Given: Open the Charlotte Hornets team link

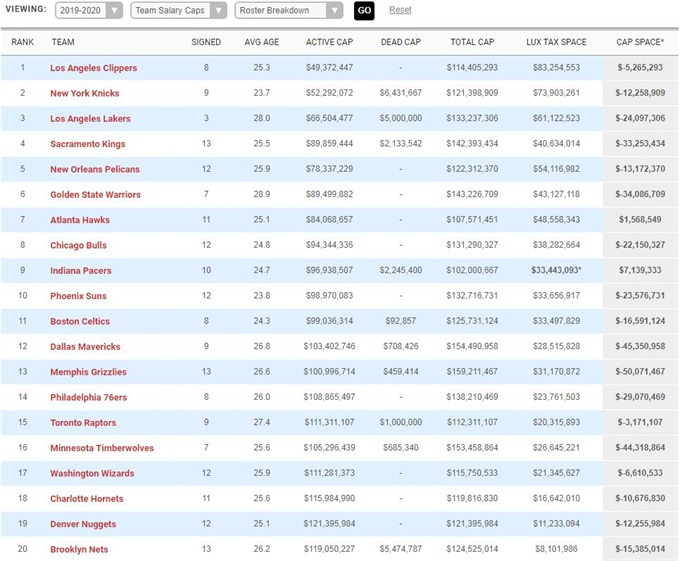Looking at the screenshot, I should [x=87, y=499].
